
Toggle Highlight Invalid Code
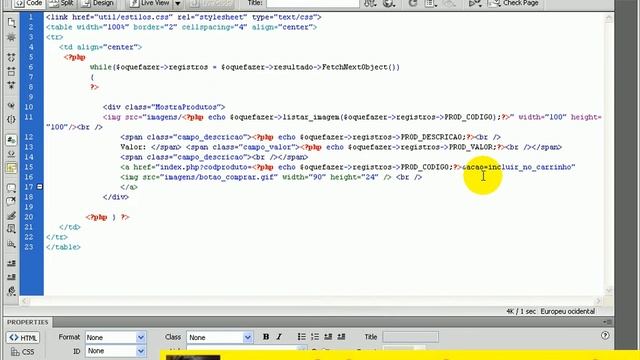click(11, 153)
